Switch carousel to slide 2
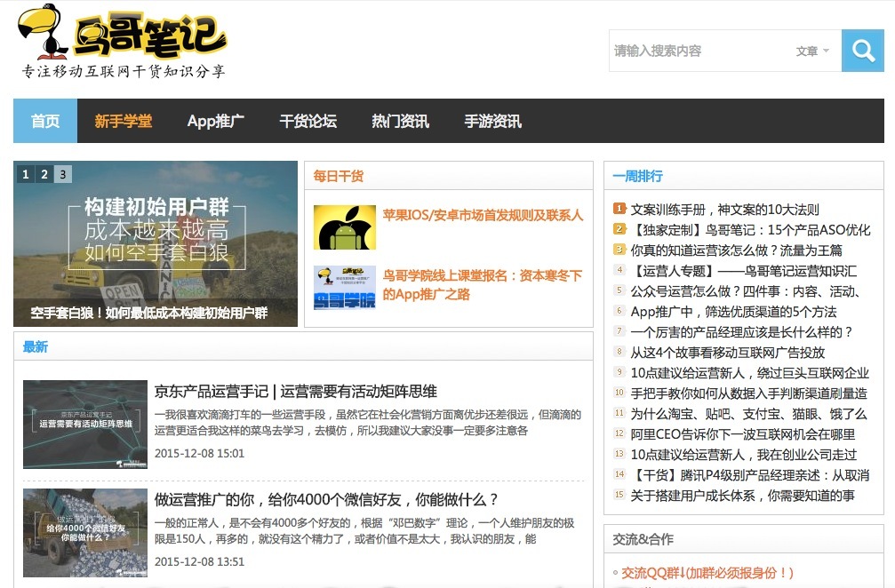 44,174
